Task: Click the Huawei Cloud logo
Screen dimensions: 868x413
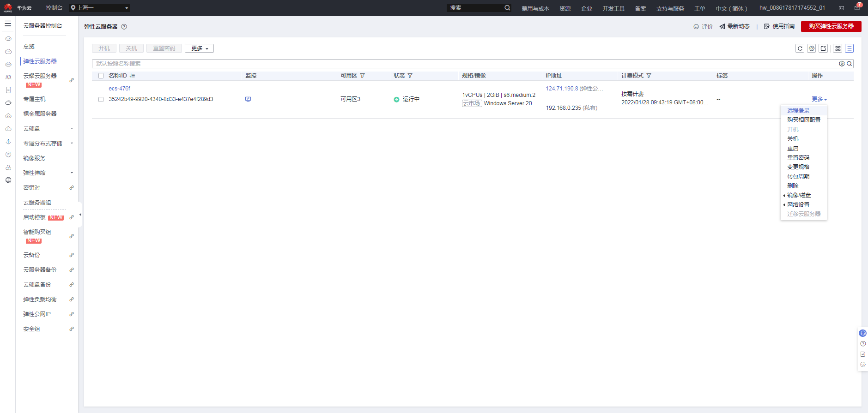Action: [8, 8]
